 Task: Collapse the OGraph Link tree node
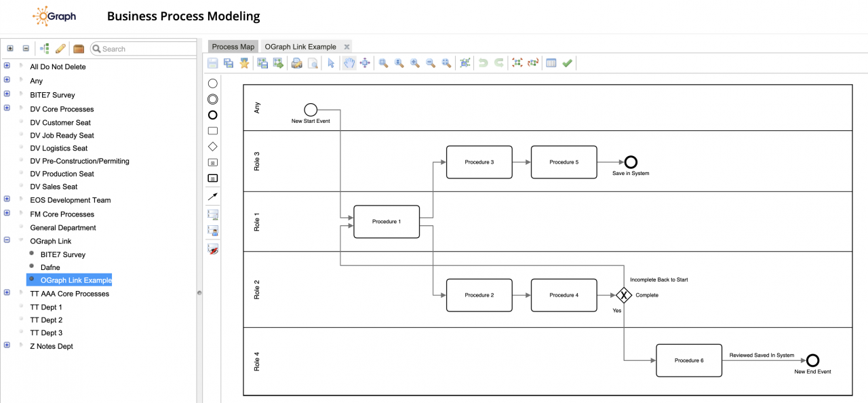7,241
